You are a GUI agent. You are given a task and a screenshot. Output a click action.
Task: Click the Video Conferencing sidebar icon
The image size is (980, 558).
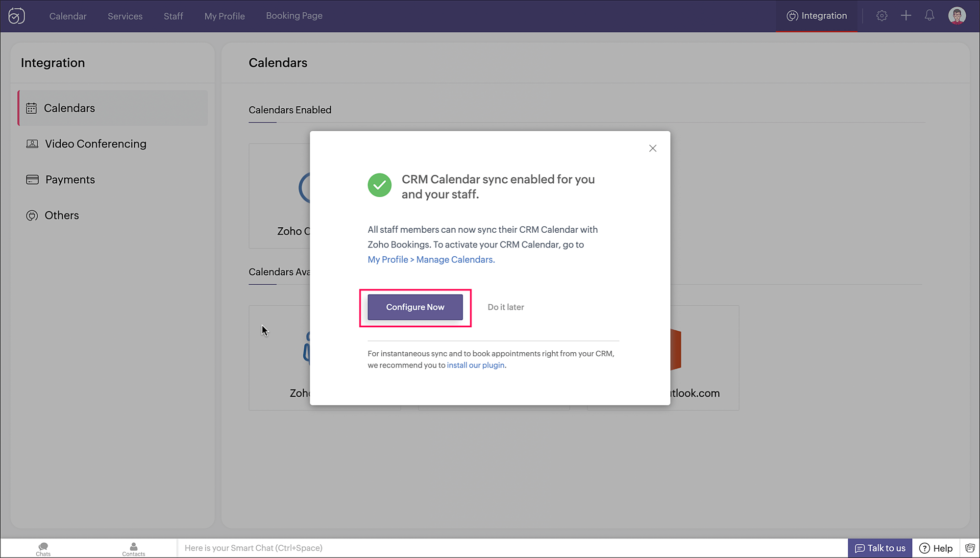[32, 144]
